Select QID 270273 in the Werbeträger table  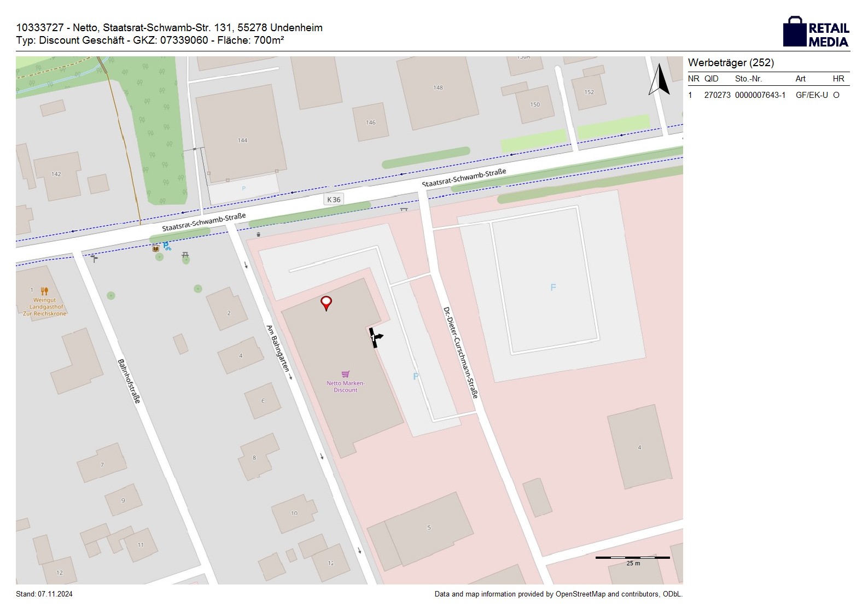click(717, 95)
